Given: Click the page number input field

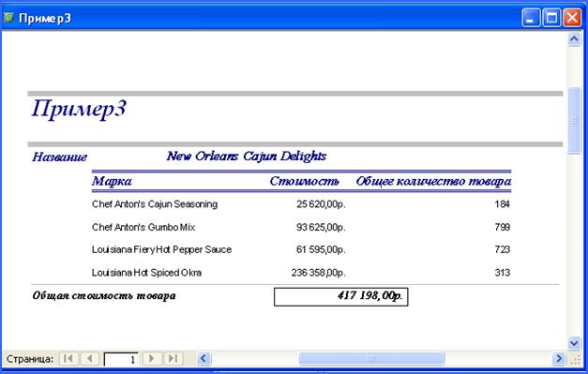Looking at the screenshot, I should (121, 359).
